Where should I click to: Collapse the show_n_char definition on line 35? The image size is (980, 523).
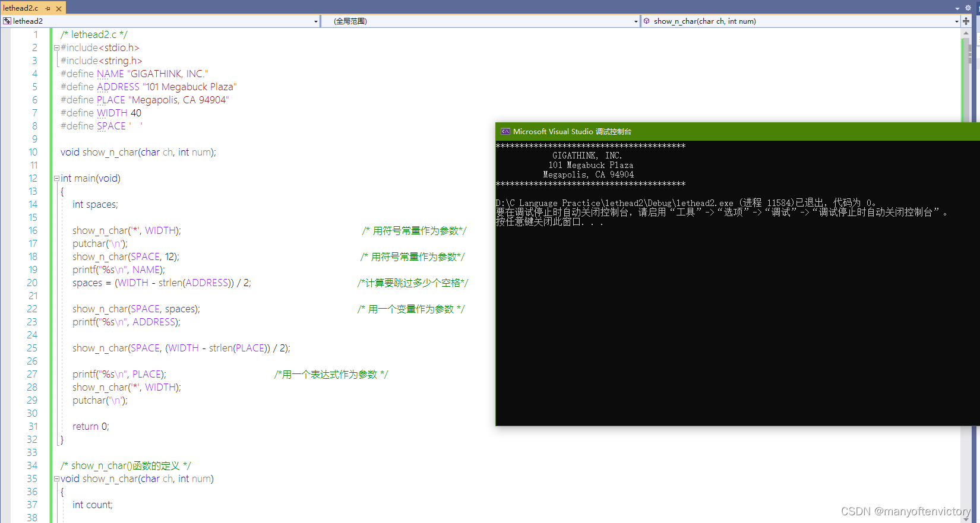(56, 478)
